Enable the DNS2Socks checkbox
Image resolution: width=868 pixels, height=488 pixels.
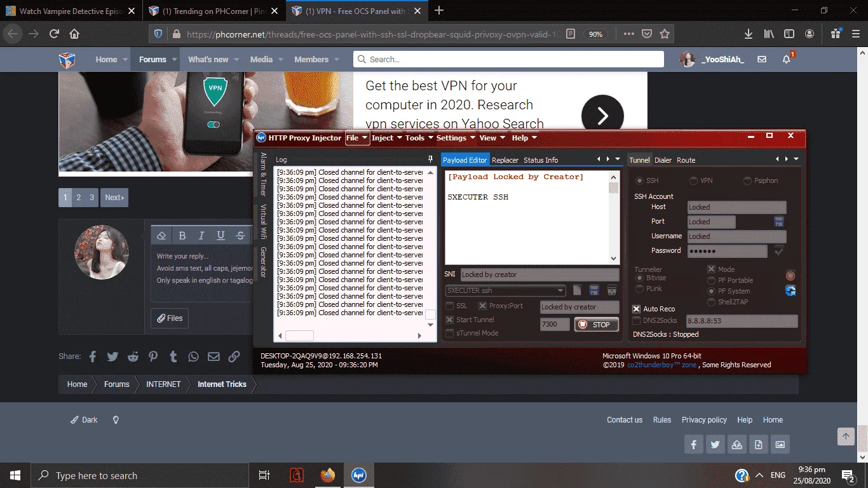pos(637,321)
